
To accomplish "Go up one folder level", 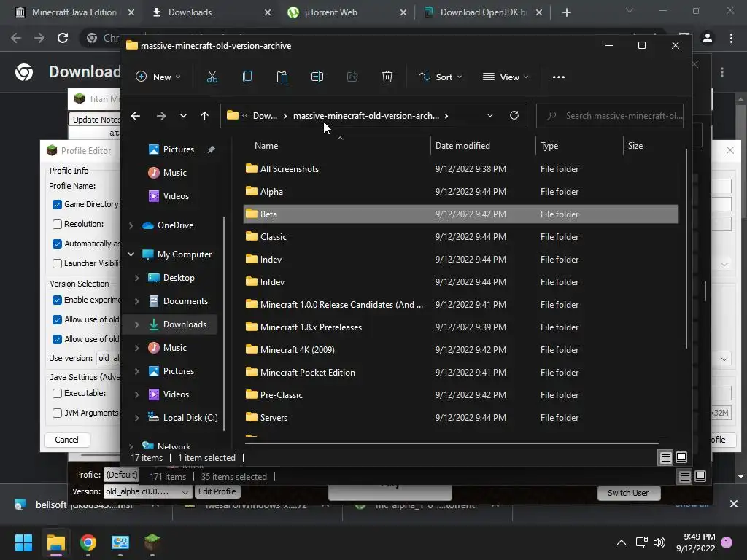I will point(204,116).
